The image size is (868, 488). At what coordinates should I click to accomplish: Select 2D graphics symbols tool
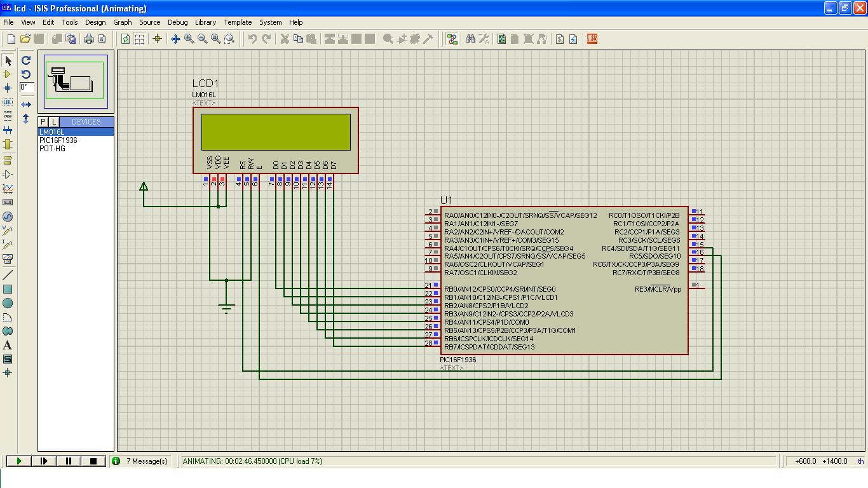coord(8,359)
